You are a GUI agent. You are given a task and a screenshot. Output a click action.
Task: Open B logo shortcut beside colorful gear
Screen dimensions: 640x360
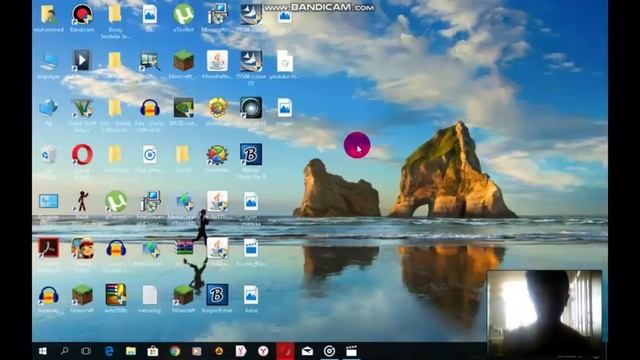tap(251, 154)
